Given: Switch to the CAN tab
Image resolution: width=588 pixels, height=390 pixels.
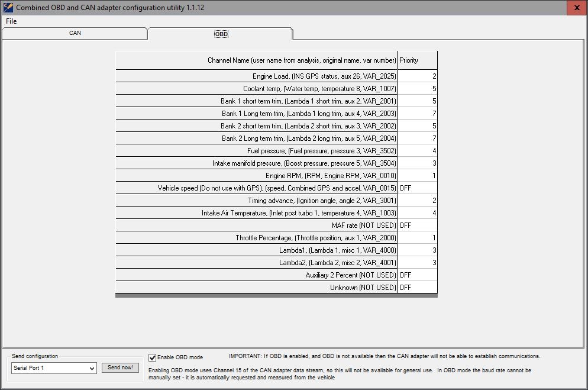Looking at the screenshot, I should (x=75, y=33).
